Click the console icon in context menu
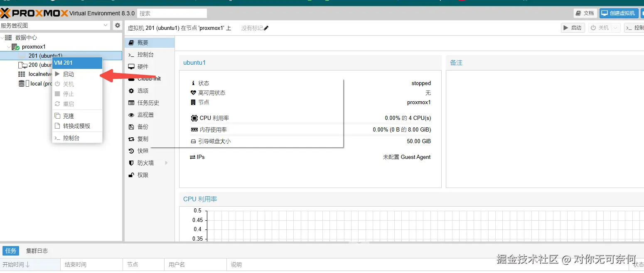The width and height of the screenshot is (644, 273). tap(57, 138)
